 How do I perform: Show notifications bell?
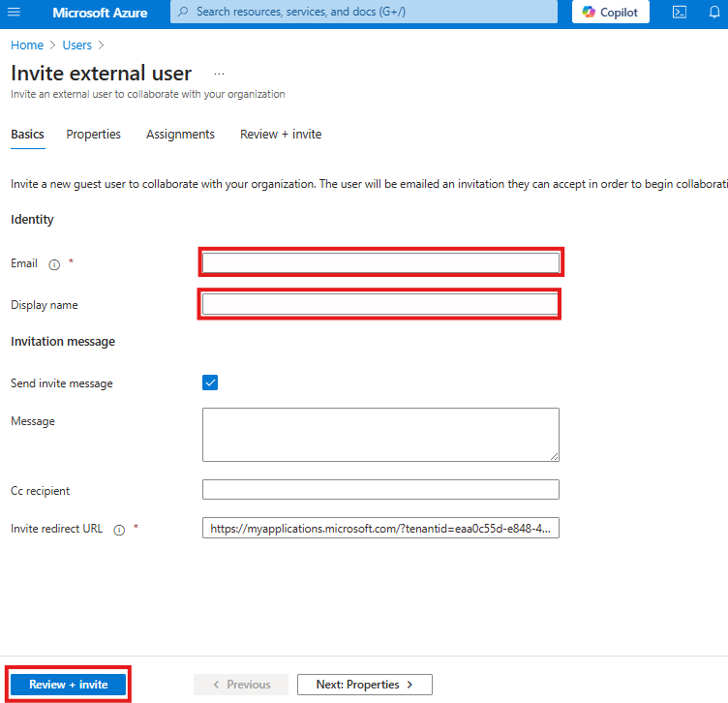coord(714,12)
